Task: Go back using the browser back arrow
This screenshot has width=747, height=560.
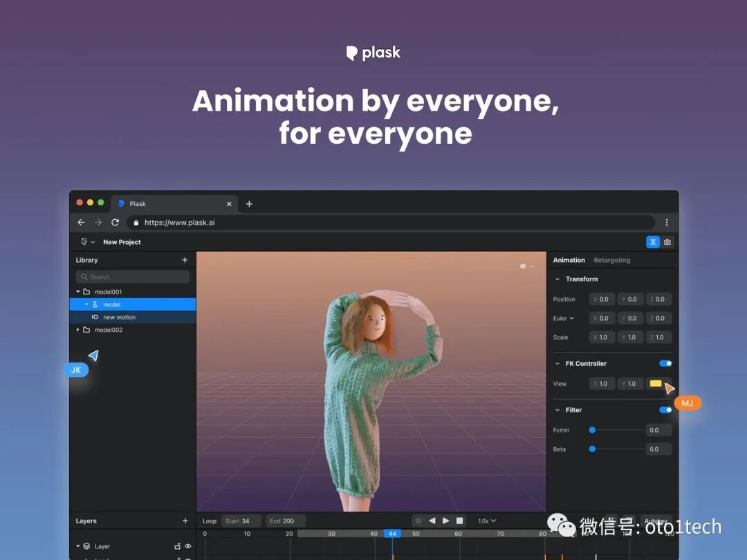Action: click(81, 223)
